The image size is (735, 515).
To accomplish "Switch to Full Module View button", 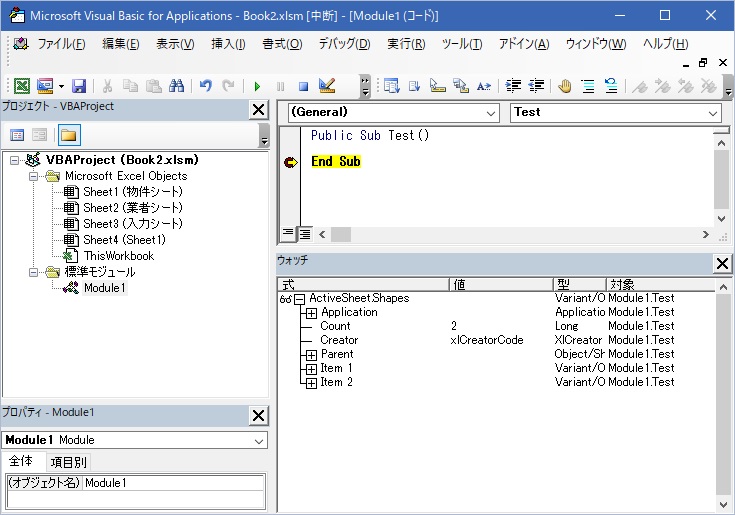I will click(305, 233).
